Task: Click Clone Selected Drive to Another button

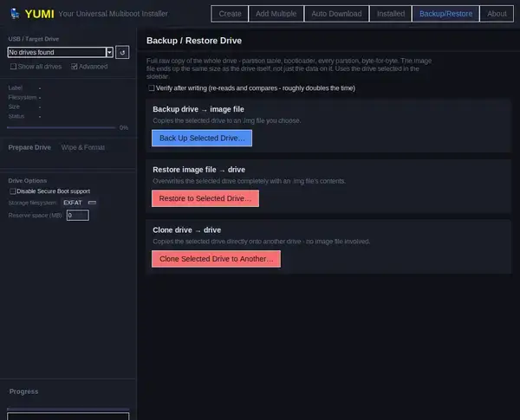Action: (216, 259)
